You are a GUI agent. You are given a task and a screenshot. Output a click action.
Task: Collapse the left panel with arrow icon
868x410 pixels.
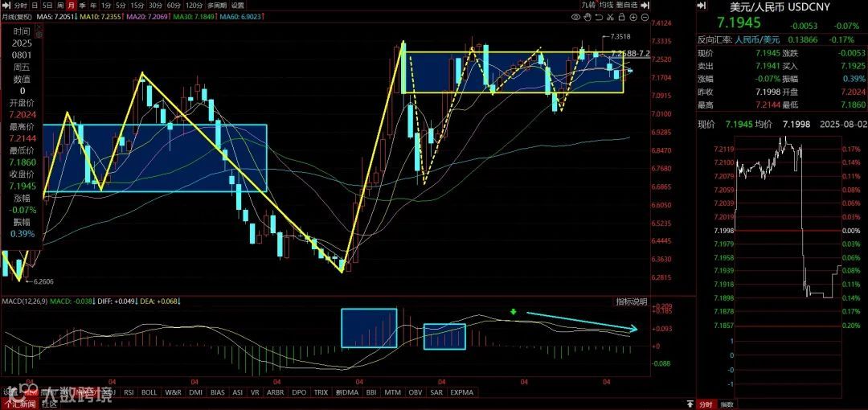(6, 6)
